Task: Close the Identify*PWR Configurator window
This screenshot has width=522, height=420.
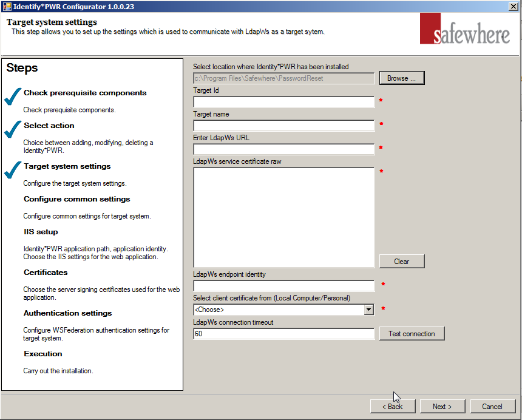Action: pos(514,7)
